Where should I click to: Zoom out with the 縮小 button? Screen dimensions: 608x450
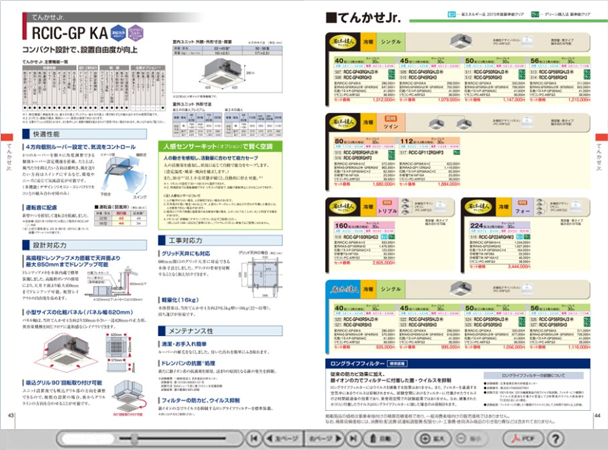469,438
